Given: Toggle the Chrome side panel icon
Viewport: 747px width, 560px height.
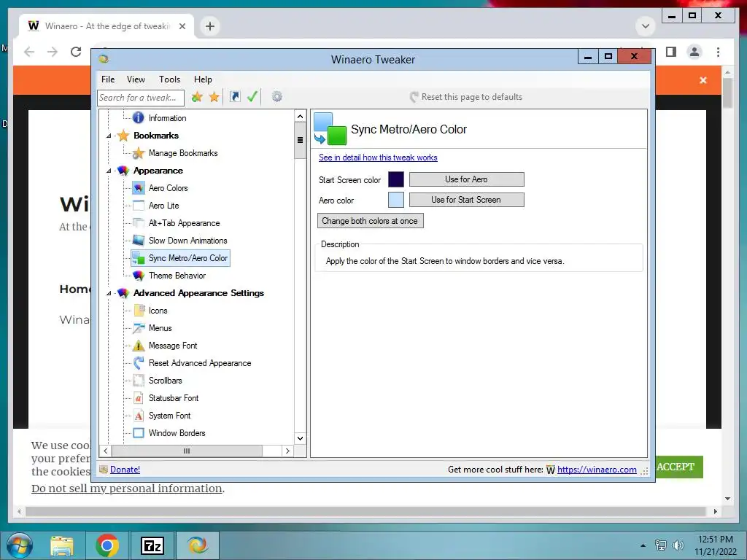Looking at the screenshot, I should [671, 52].
